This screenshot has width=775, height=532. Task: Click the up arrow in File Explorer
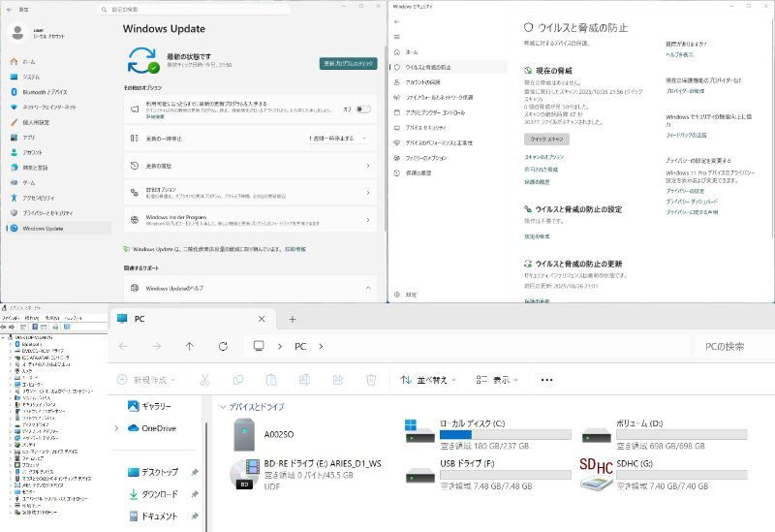pos(189,346)
